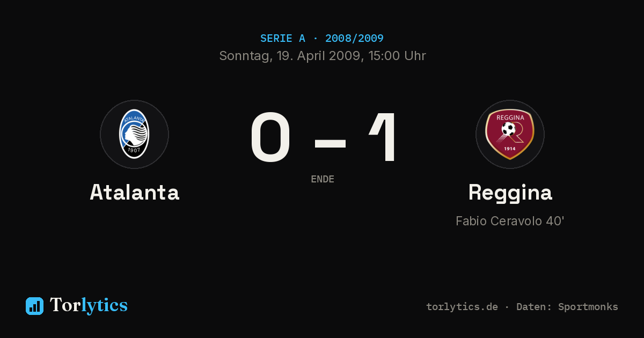
Task: Click the date Sonntag, 19. April 2009
Action: [x=289, y=56]
